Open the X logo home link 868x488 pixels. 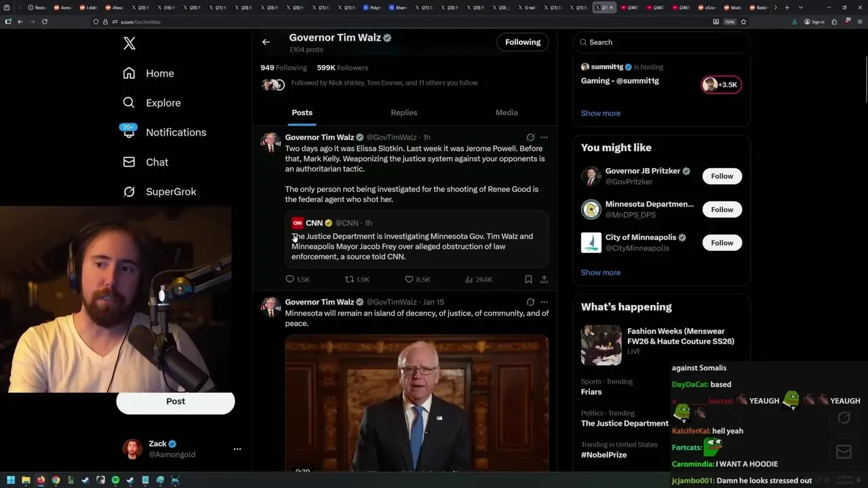tap(129, 44)
